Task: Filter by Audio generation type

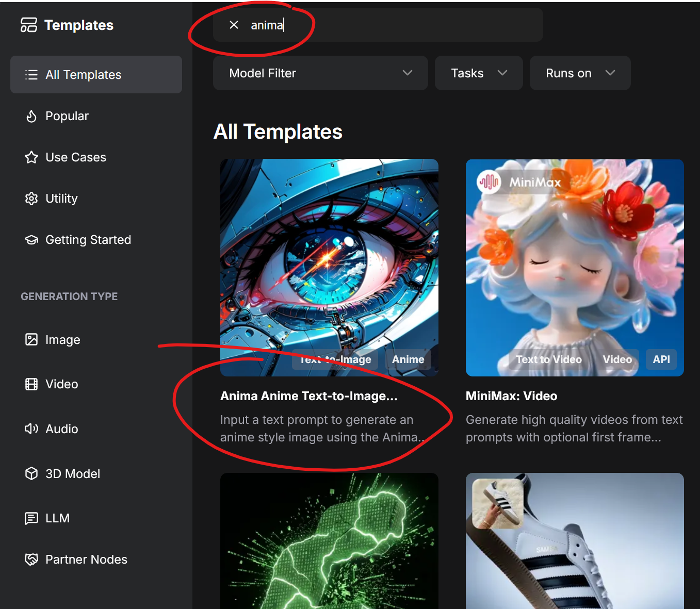Action: (x=96, y=429)
